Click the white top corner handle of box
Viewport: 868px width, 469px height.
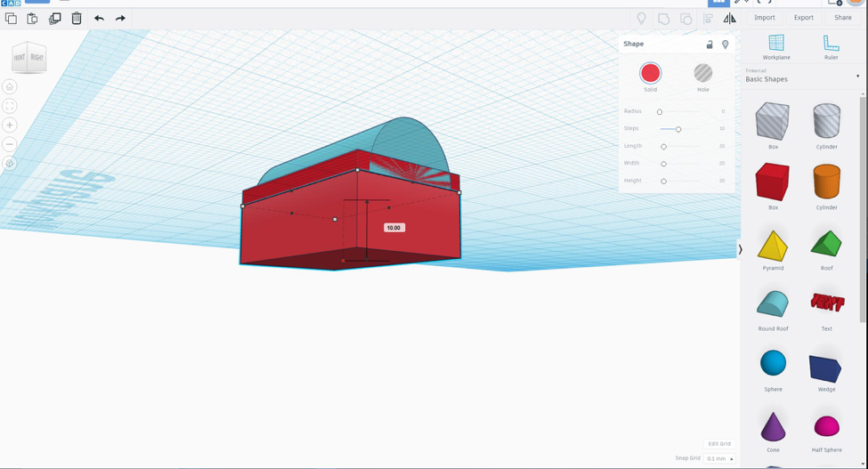[x=358, y=170]
